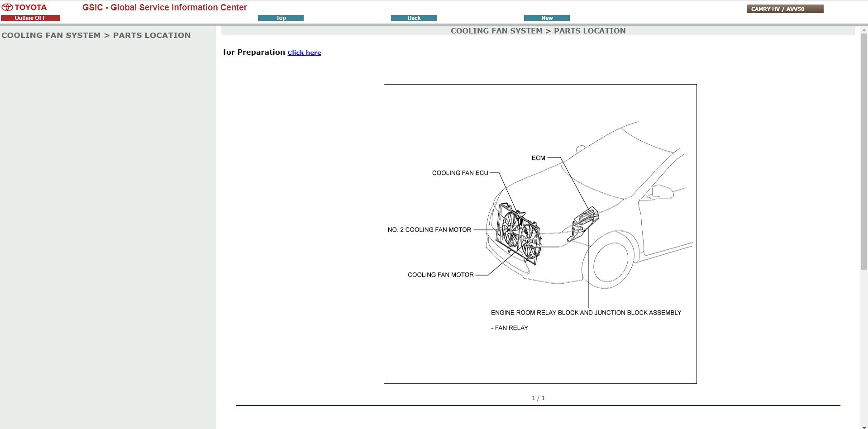Click the Back navigation button

coord(414,18)
